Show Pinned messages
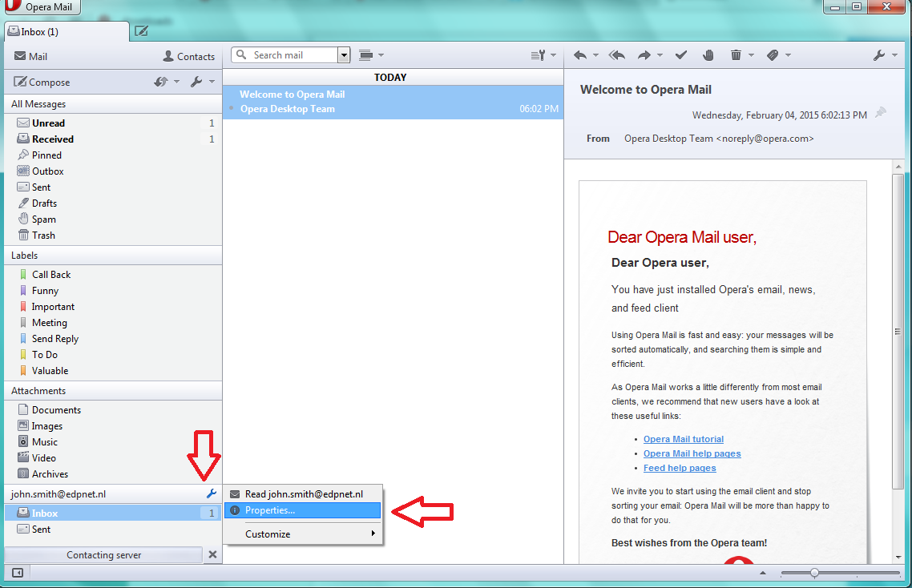This screenshot has height=588, width=912. 114,155
